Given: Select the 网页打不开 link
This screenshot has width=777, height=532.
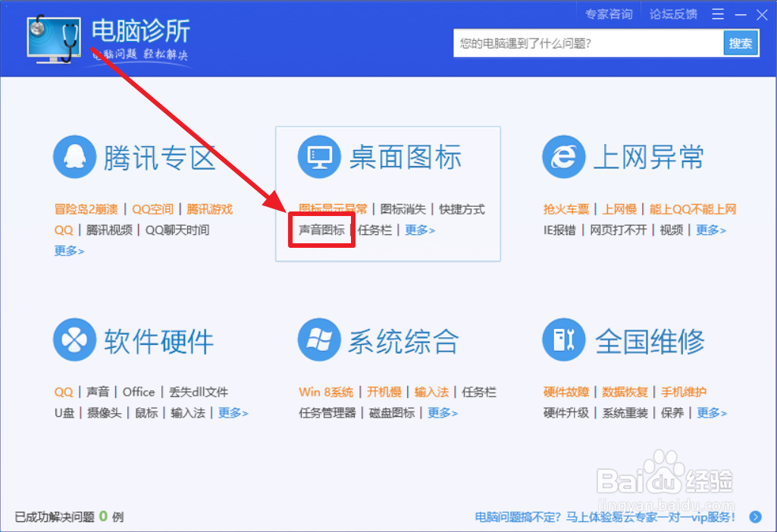Looking at the screenshot, I should click(618, 230).
